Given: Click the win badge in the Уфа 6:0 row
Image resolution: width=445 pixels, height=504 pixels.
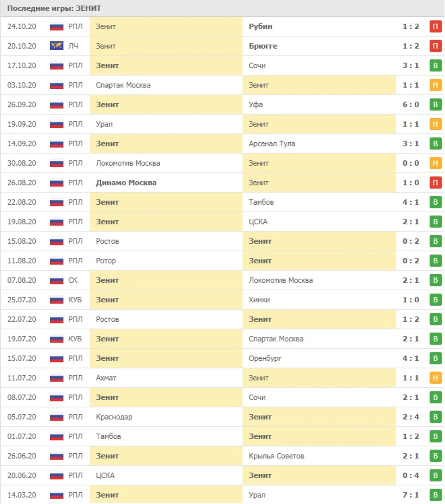Looking at the screenshot, I should point(435,105).
